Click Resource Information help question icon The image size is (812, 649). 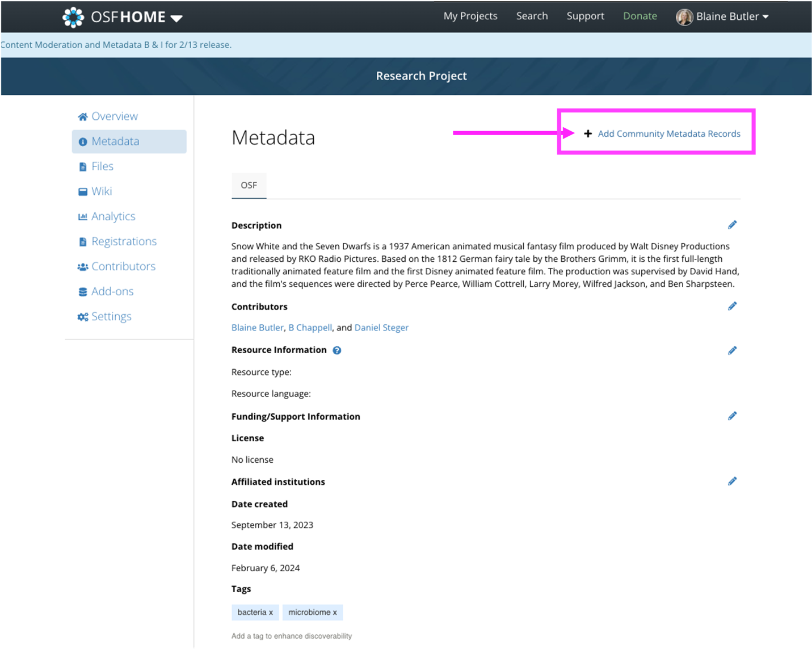336,350
